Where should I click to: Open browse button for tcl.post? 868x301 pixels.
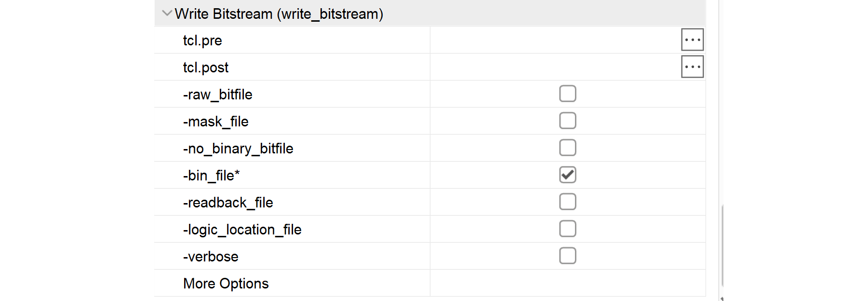tap(692, 67)
